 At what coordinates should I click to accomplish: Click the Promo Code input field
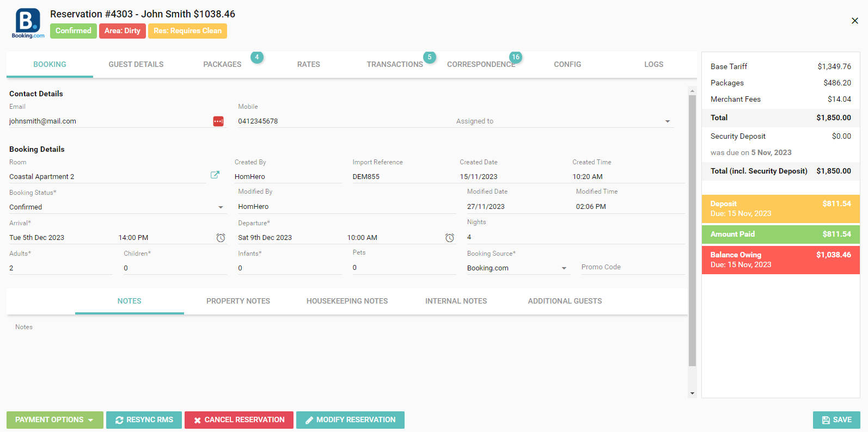pos(632,267)
